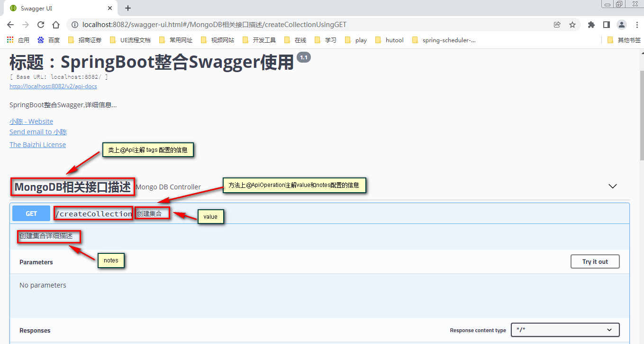Viewport: 644px width, 344px height.
Task: Open the 招商证券 bookmark folder
Action: click(x=85, y=40)
